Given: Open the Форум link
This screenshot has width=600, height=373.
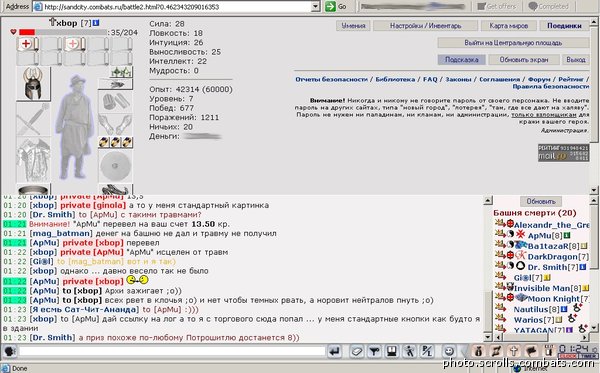Looking at the screenshot, I should pos(539,79).
